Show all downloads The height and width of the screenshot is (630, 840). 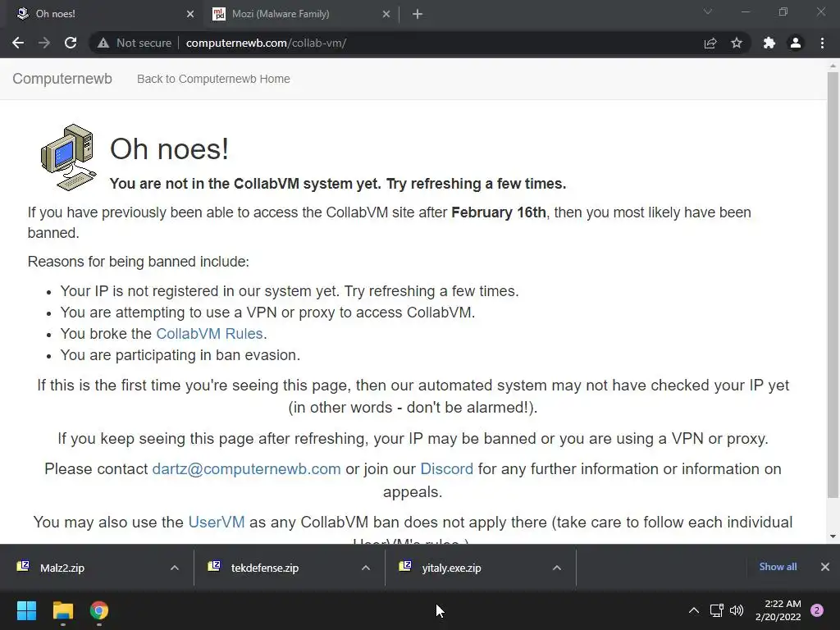point(778,567)
